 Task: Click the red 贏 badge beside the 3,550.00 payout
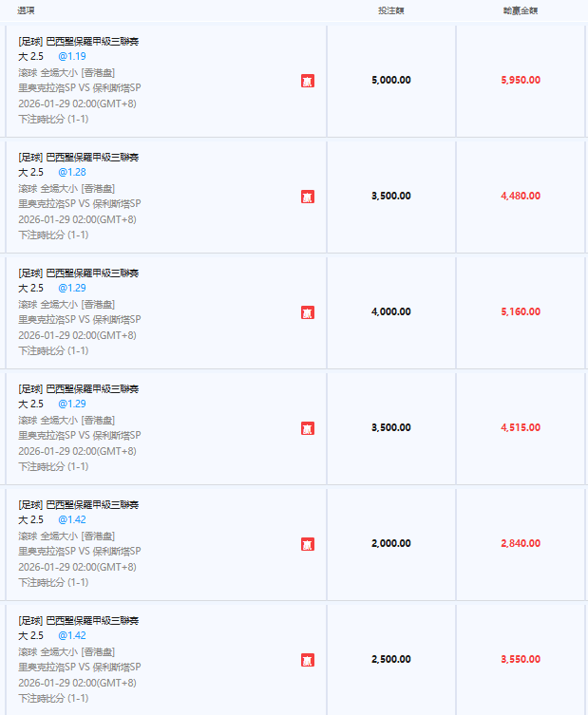click(308, 660)
